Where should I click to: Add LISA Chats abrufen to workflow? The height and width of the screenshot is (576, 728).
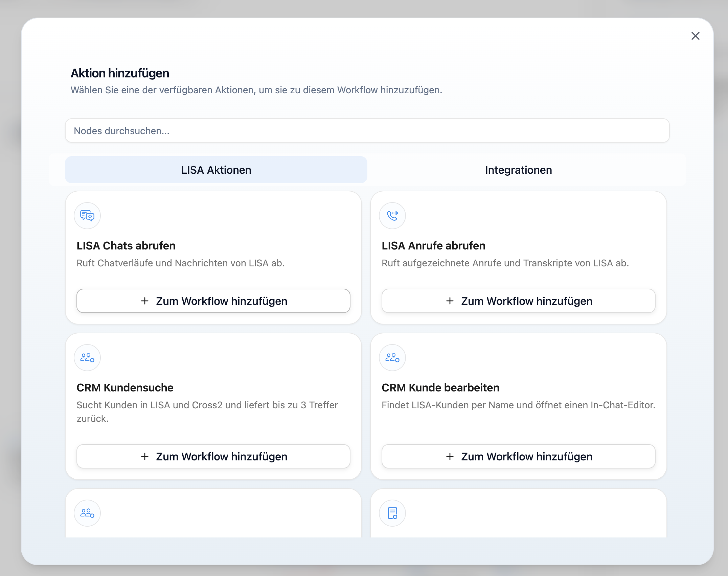pos(213,301)
